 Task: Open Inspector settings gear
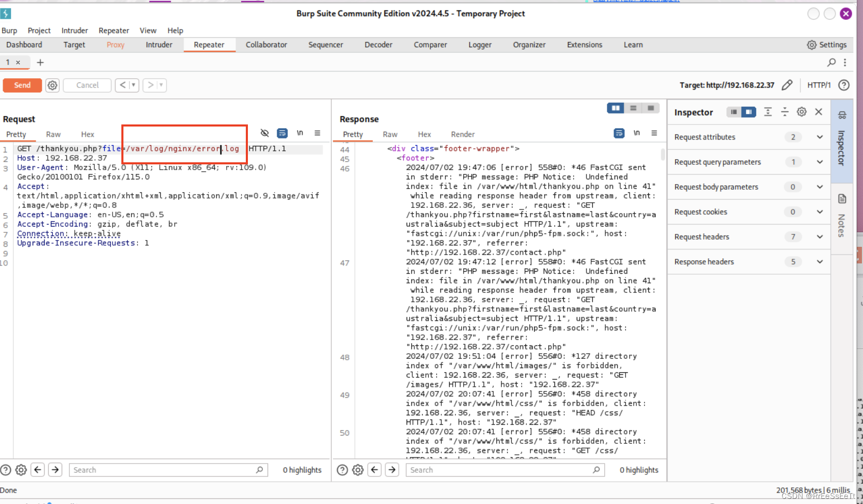[x=802, y=112]
